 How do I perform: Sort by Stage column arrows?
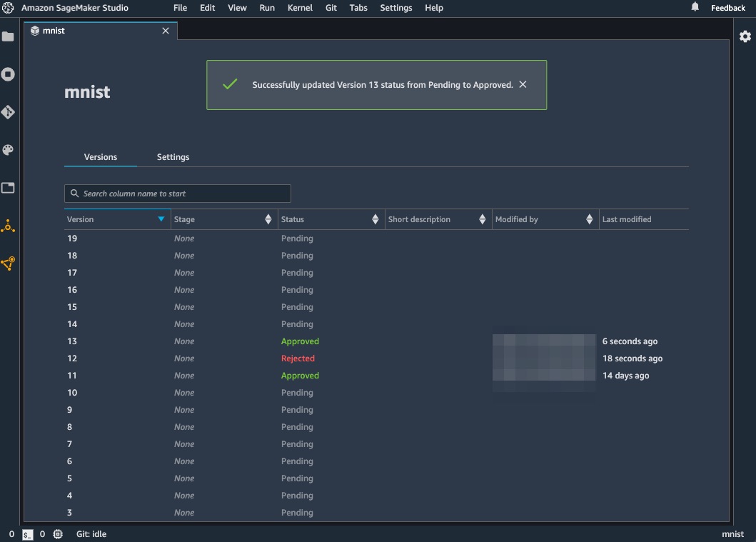(x=268, y=219)
